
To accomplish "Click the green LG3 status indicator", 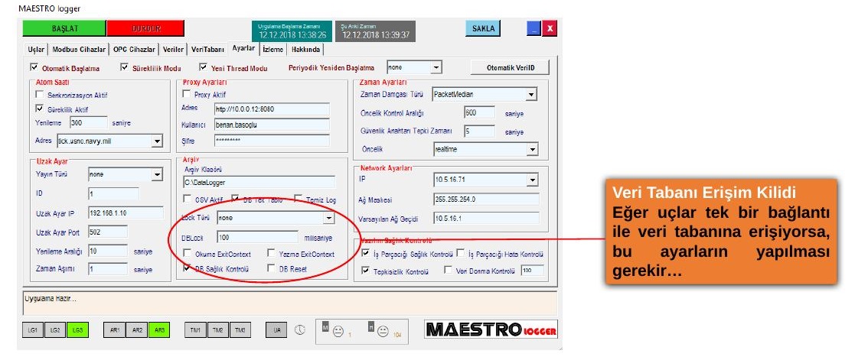I will [x=77, y=330].
